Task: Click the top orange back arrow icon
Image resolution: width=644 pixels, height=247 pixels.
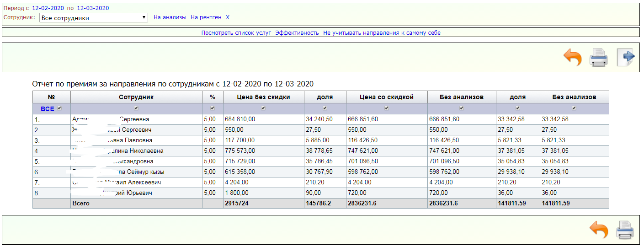Action: [x=573, y=58]
